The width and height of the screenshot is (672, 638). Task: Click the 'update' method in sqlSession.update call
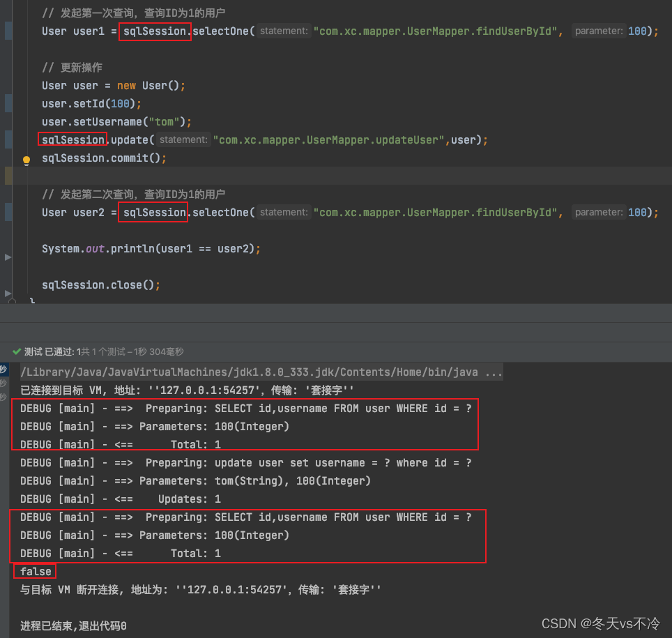click(130, 140)
